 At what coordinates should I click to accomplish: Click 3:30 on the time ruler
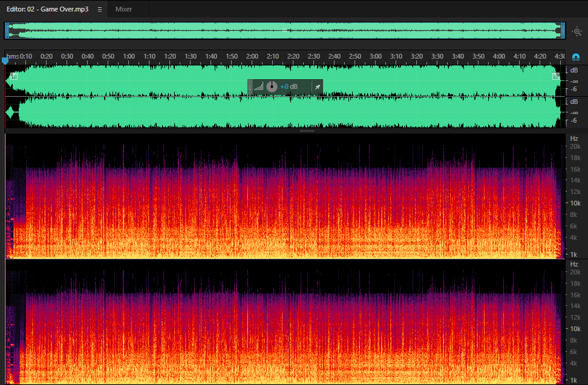437,56
